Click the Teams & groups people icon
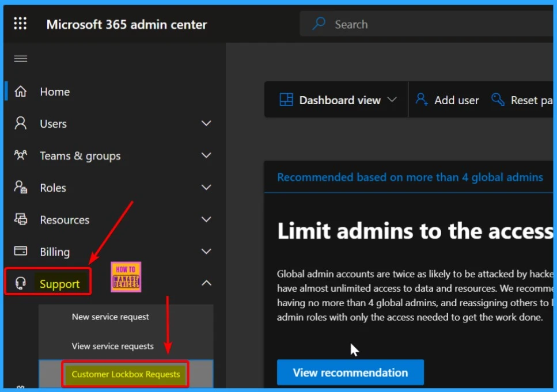This screenshot has width=557, height=392. point(20,155)
